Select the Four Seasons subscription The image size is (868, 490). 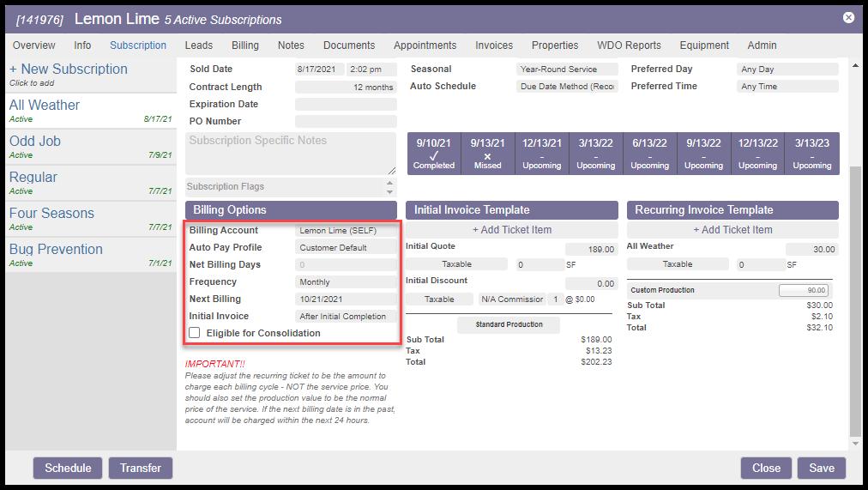[x=51, y=214]
